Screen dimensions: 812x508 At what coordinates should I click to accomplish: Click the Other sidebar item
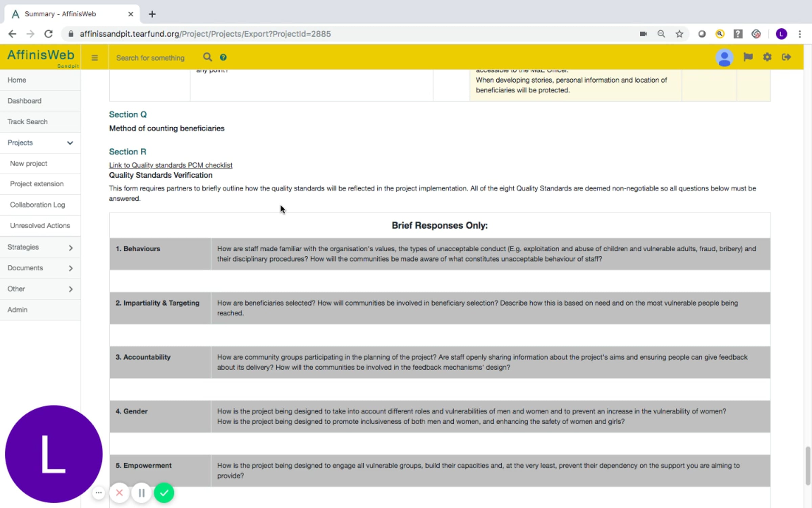(40, 289)
